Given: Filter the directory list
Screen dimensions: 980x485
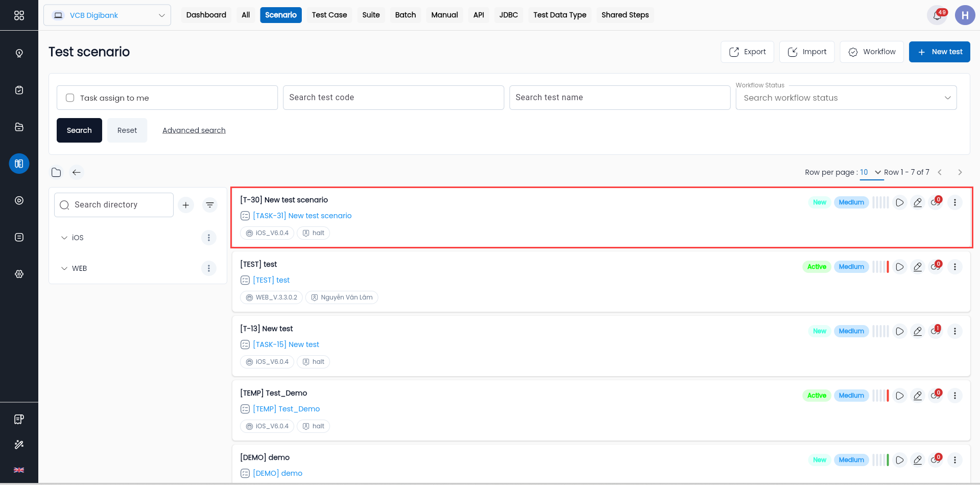Looking at the screenshot, I should tap(210, 205).
